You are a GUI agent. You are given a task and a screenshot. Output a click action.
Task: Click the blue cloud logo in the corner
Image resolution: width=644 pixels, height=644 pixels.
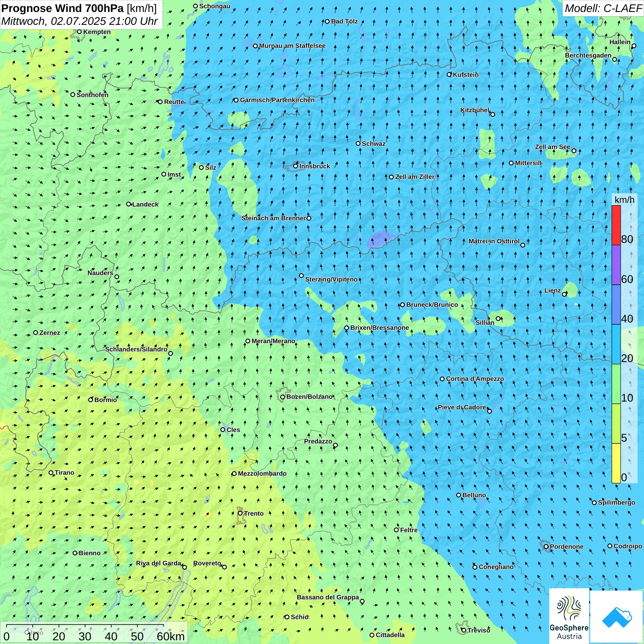pyautogui.click(x=616, y=617)
